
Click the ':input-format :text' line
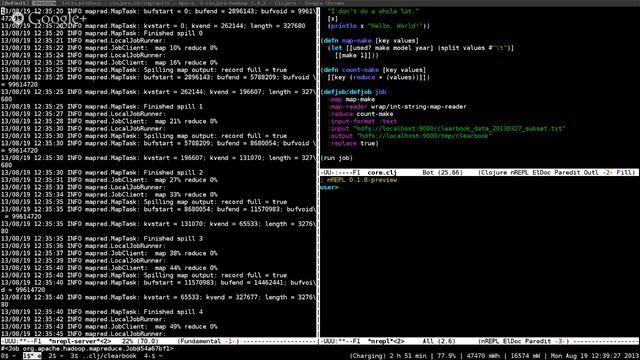(x=362, y=121)
